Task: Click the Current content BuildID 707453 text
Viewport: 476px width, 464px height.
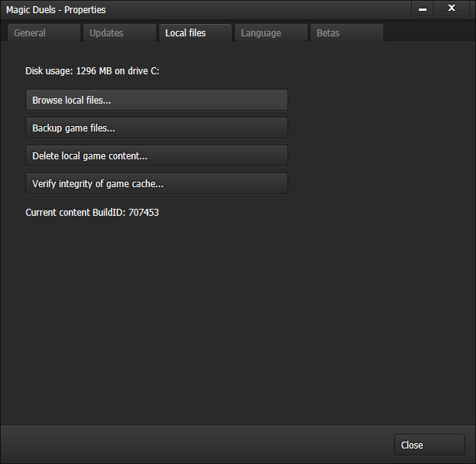Action: tap(92, 212)
